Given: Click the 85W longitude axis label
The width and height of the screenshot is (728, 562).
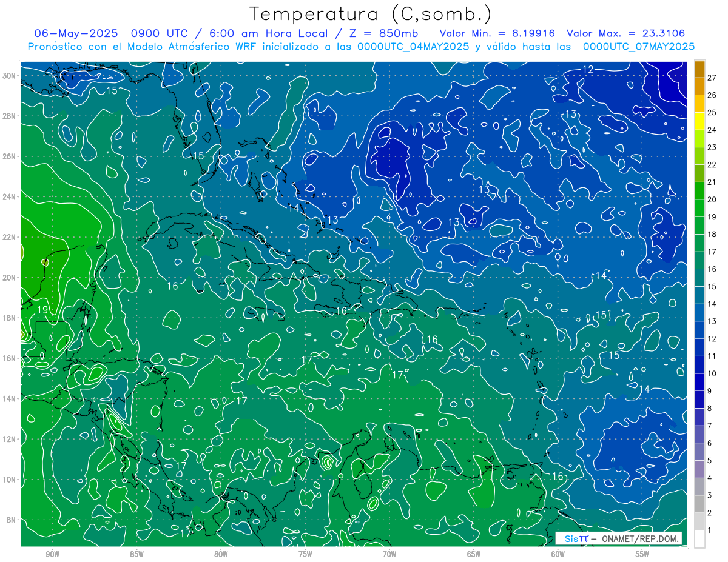Looking at the screenshot, I should [136, 555].
